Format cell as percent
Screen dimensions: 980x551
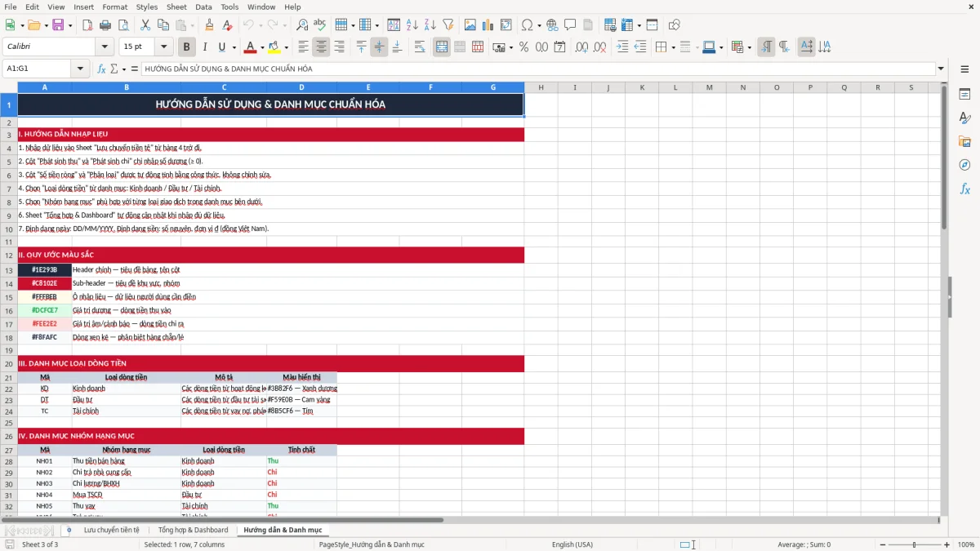523,47
